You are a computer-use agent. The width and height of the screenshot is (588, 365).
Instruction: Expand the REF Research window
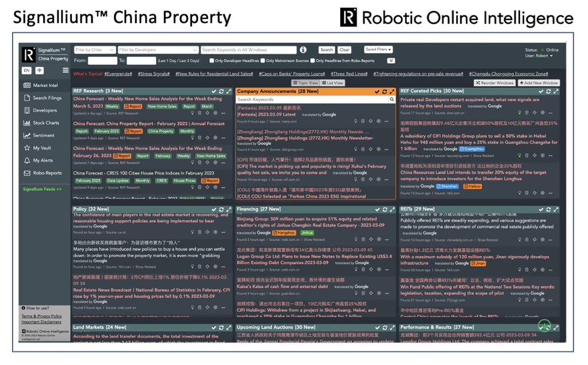[229, 91]
